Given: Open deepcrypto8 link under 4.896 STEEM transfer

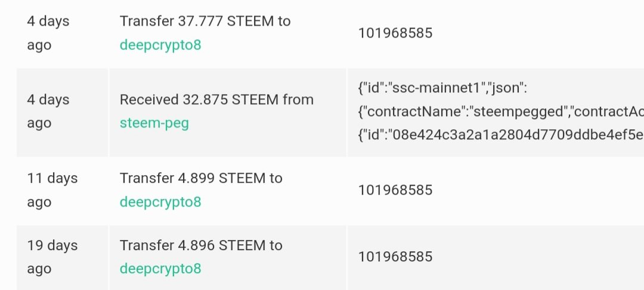Looking at the screenshot, I should pos(160,269).
